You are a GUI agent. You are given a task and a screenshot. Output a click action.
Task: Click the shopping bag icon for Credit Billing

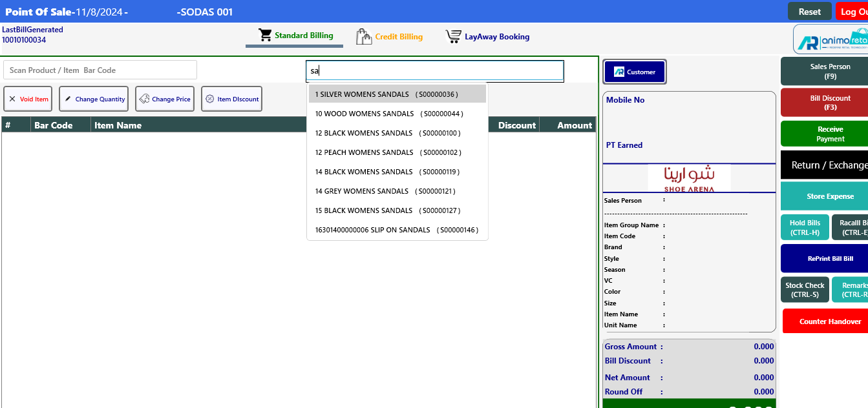click(364, 36)
